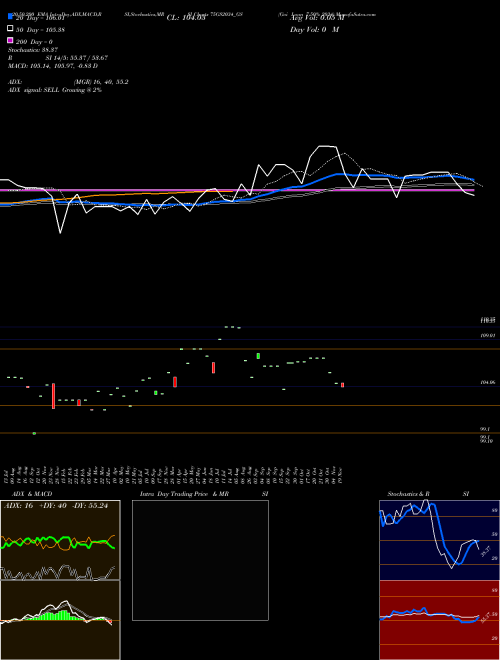Click 'ADX: 16 +DY: 40 -DY: 55.24' header

point(56,506)
